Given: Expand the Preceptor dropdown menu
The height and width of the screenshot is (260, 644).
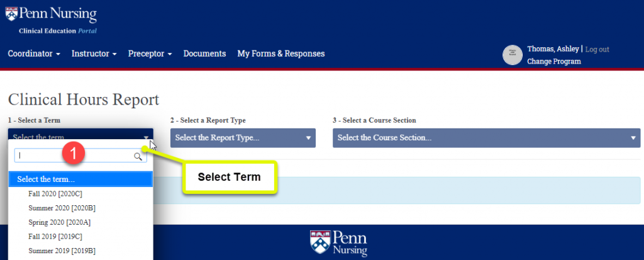Looking at the screenshot, I should point(150,54).
